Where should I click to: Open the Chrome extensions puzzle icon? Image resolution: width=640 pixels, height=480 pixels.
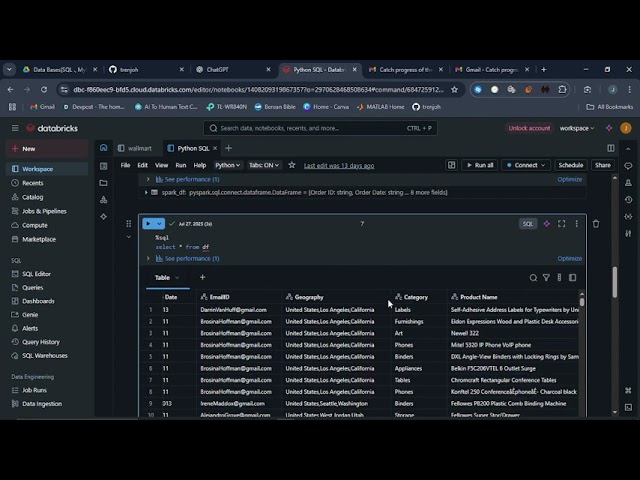point(562,89)
